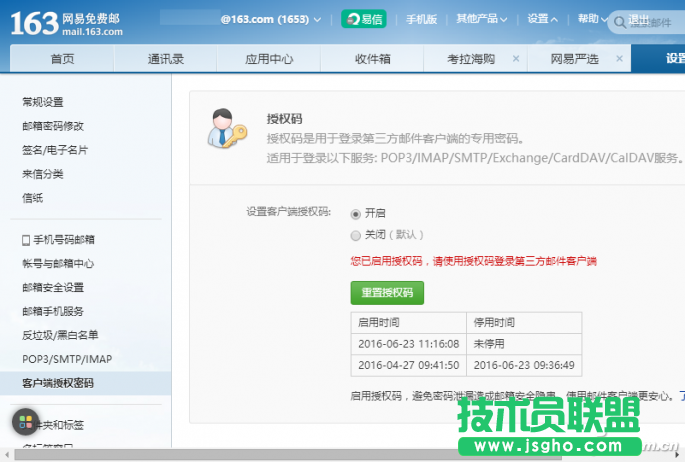Close the 网易严选 tab
Viewport: 685px width, 462px height.
pos(620,59)
